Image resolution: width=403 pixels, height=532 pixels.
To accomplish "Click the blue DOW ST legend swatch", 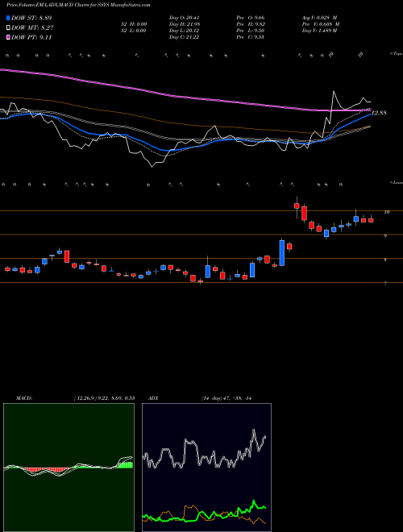I will [9, 18].
